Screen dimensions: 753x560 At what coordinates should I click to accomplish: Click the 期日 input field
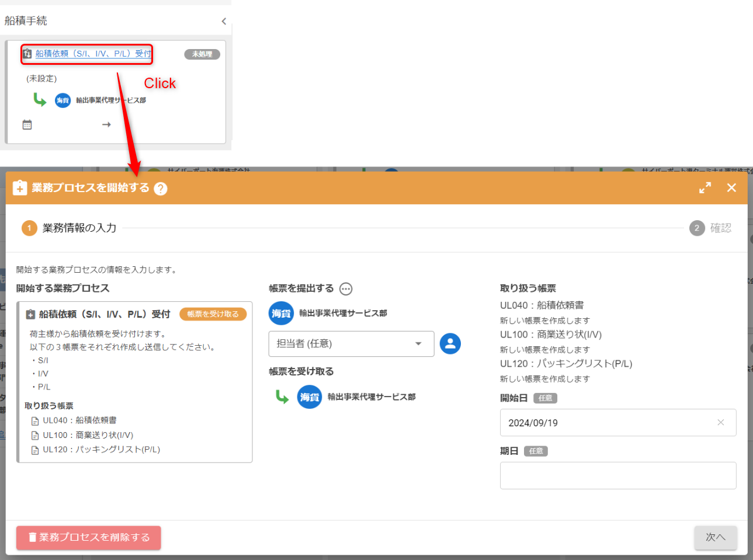[617, 475]
